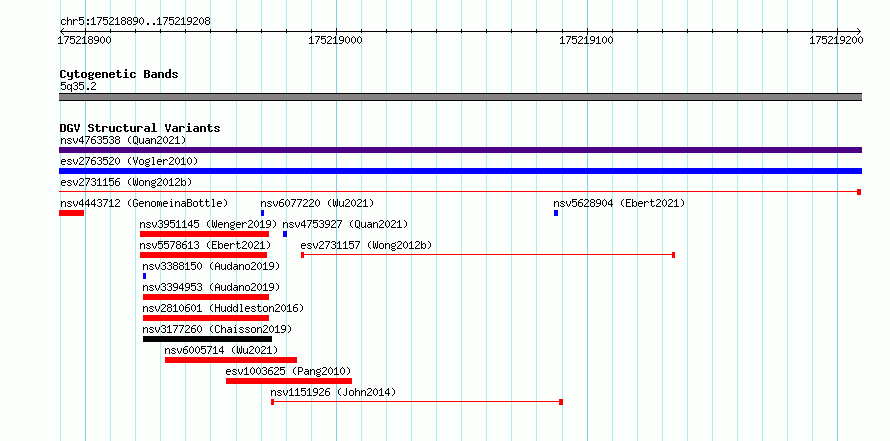This screenshot has height=441, width=890.
Task: Click the DGV Structural Variants track title
Action: point(140,128)
